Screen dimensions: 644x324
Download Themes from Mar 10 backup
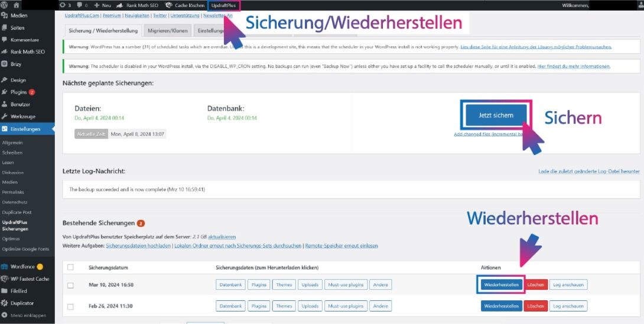coord(284,284)
